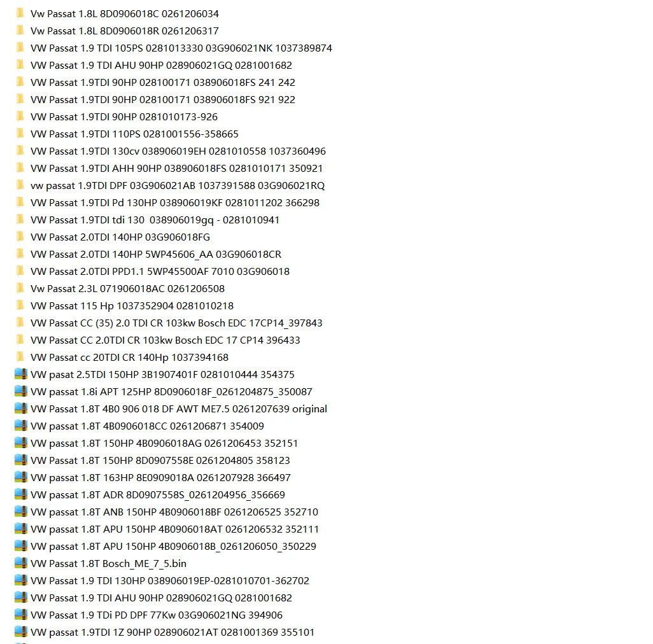
Task: Select archive file VW Passat 1.9 TDI AHU 90HP
Action: click(x=161, y=598)
